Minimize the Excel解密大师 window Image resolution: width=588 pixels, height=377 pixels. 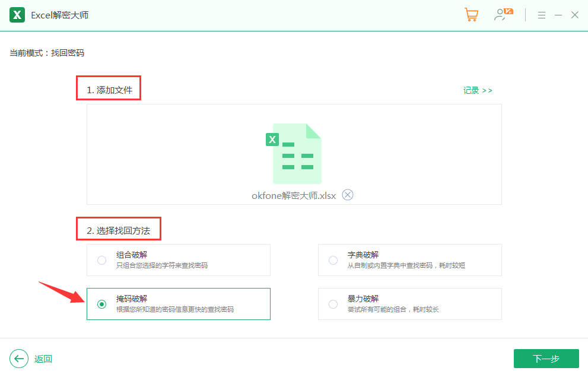[x=558, y=15]
